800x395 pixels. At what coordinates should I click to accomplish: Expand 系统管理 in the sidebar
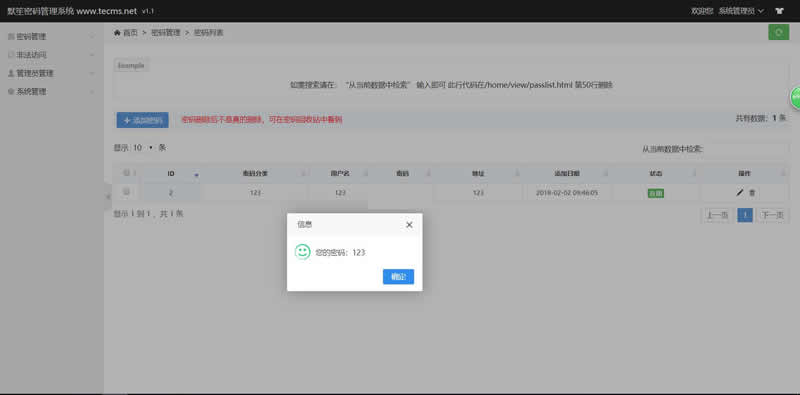click(x=51, y=91)
